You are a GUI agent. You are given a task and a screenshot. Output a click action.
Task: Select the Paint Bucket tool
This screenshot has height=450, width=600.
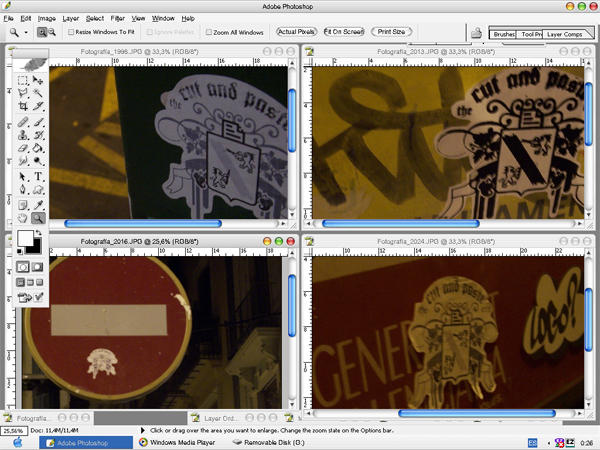[38, 148]
